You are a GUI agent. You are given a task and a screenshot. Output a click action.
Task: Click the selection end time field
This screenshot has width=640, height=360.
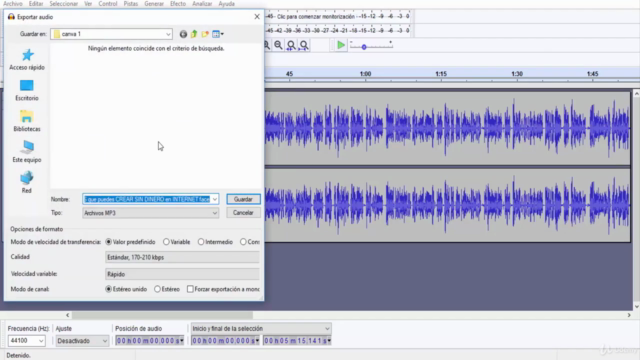pyautogui.click(x=297, y=341)
